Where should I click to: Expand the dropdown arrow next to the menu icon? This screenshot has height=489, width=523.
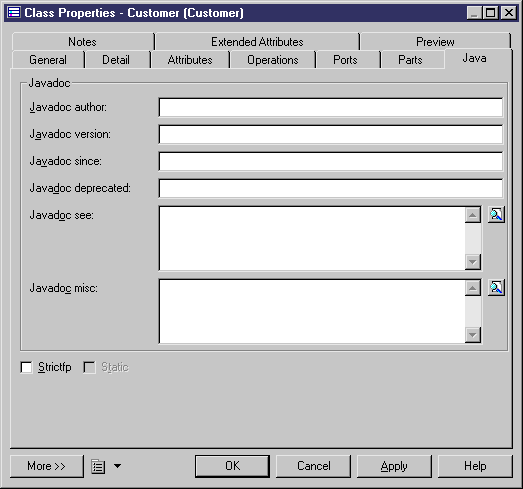(117, 466)
